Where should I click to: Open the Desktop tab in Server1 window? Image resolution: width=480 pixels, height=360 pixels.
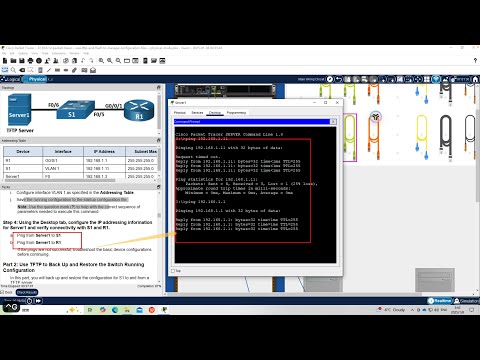[215, 113]
